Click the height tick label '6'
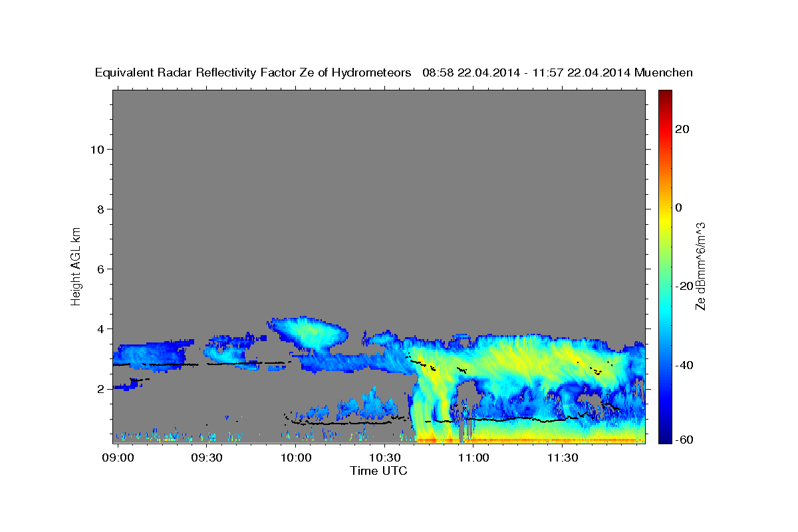798x532 pixels. (x=101, y=269)
